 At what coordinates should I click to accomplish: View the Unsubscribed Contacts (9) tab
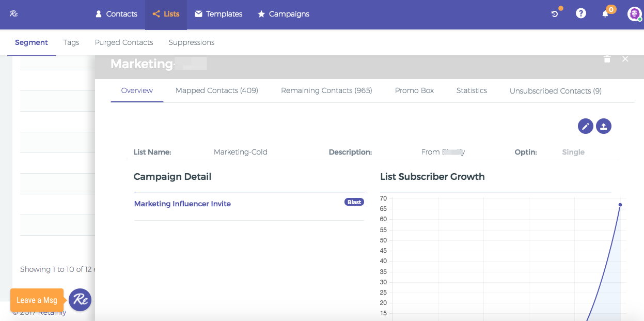click(x=555, y=91)
